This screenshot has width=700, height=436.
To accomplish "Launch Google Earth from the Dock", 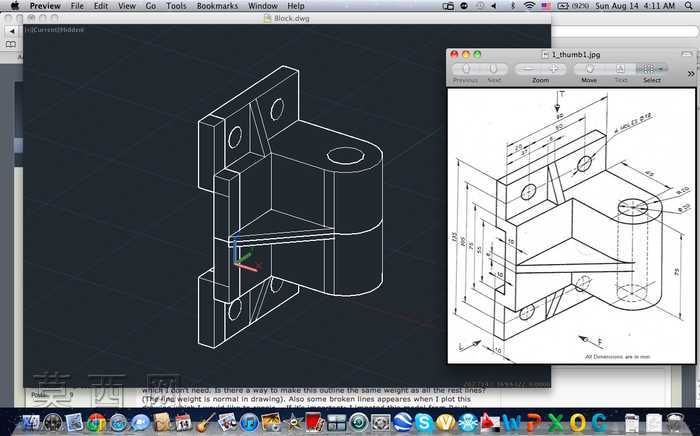I will point(403,422).
